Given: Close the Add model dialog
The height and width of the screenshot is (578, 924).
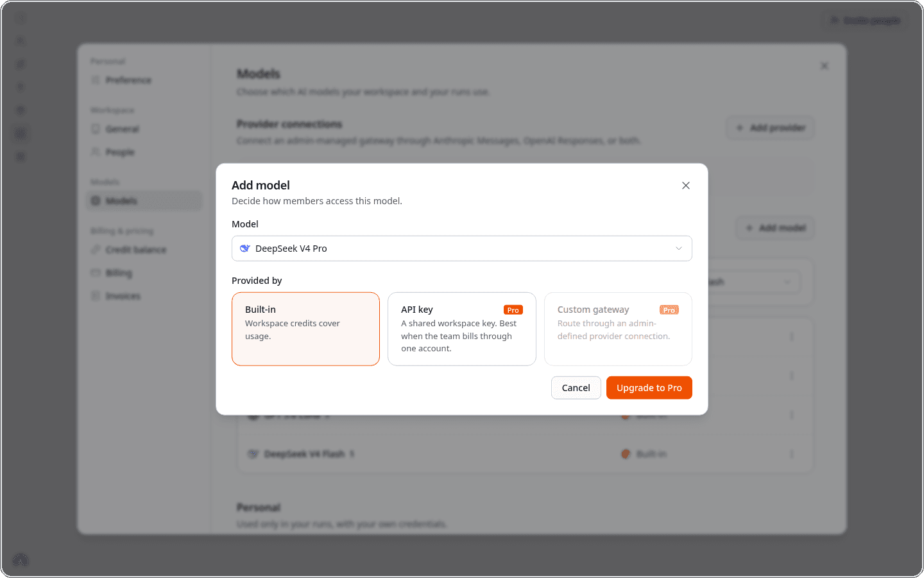Looking at the screenshot, I should (686, 186).
